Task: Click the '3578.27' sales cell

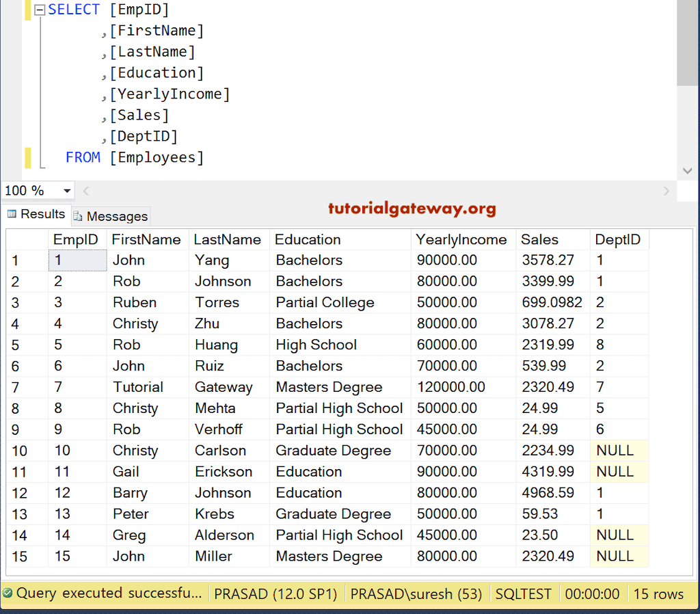Action: (x=553, y=261)
